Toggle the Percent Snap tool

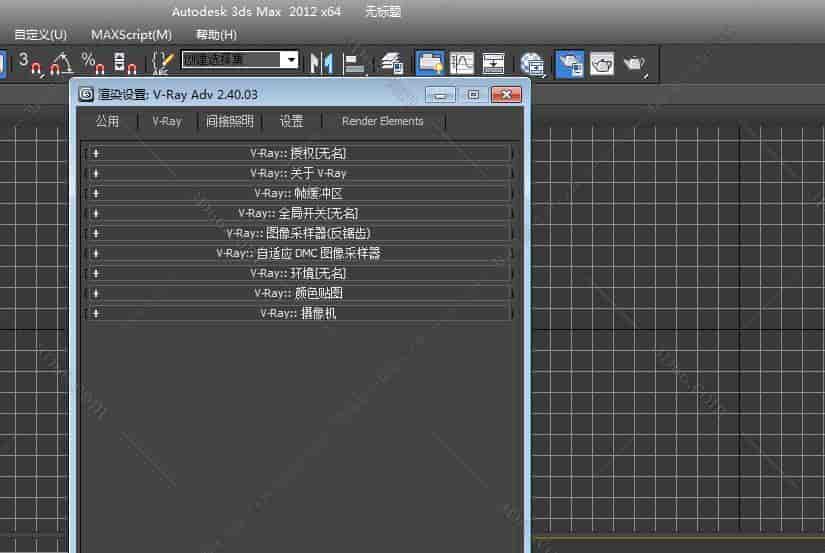point(92,63)
